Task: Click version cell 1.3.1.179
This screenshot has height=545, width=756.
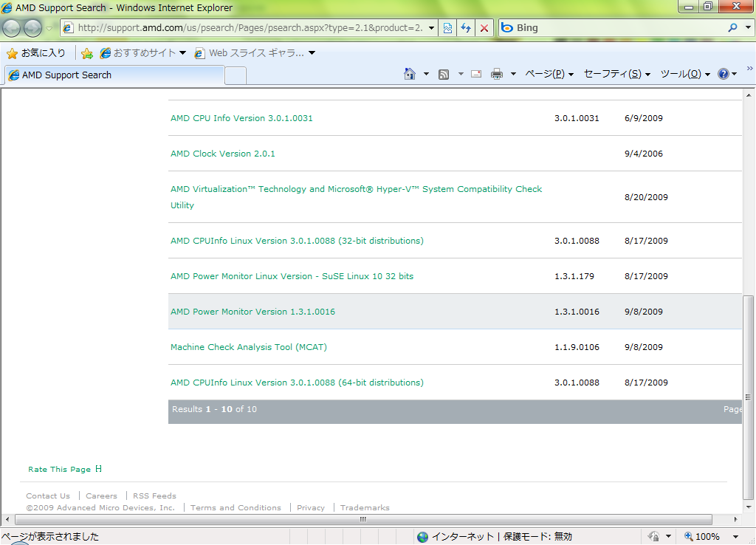Action: coord(574,276)
